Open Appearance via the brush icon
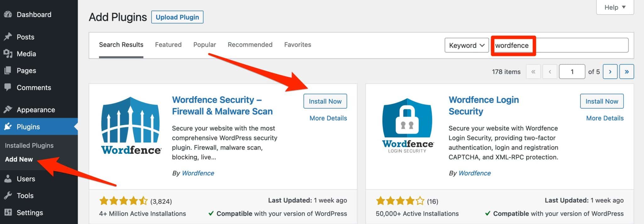Screen dimensions: 644x224 click(x=8, y=109)
